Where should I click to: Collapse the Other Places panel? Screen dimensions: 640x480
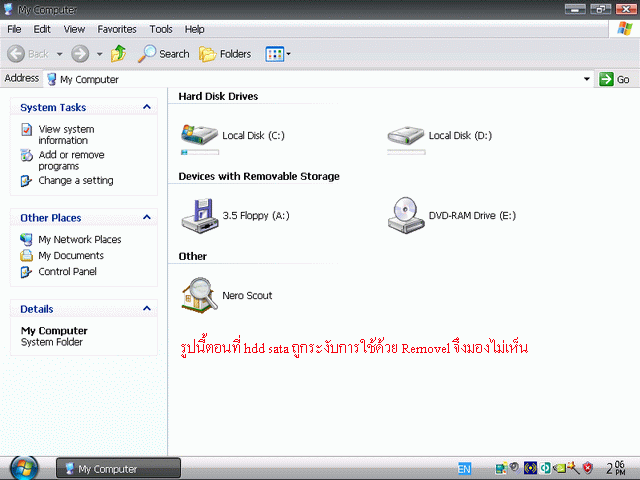[x=147, y=218]
